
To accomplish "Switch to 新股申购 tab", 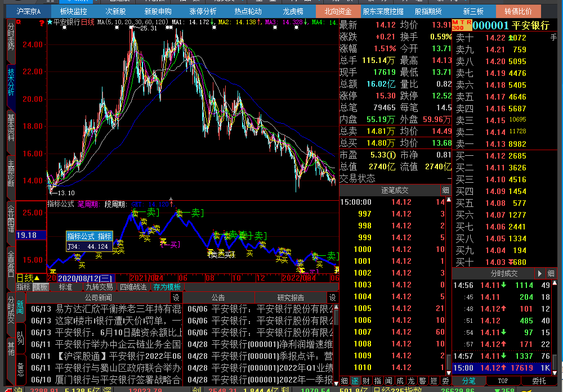I will (158, 11).
